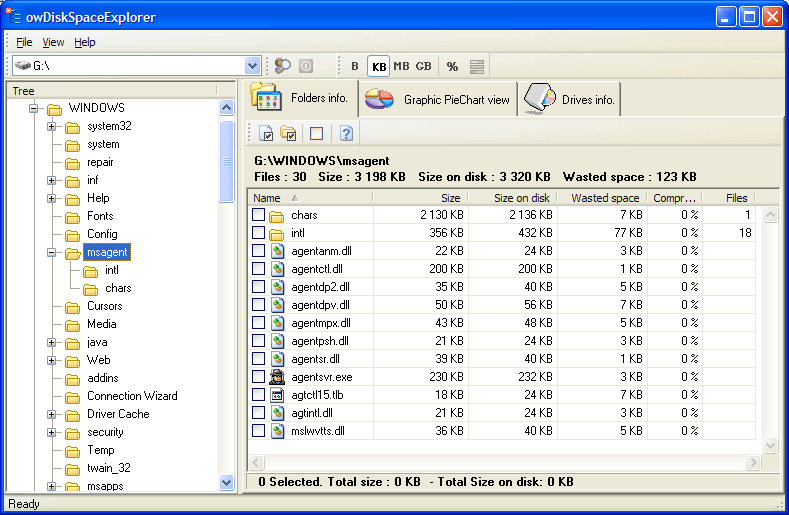Screen dimensions: 789x515
Task: Expand the Help tree node
Action: (51, 198)
